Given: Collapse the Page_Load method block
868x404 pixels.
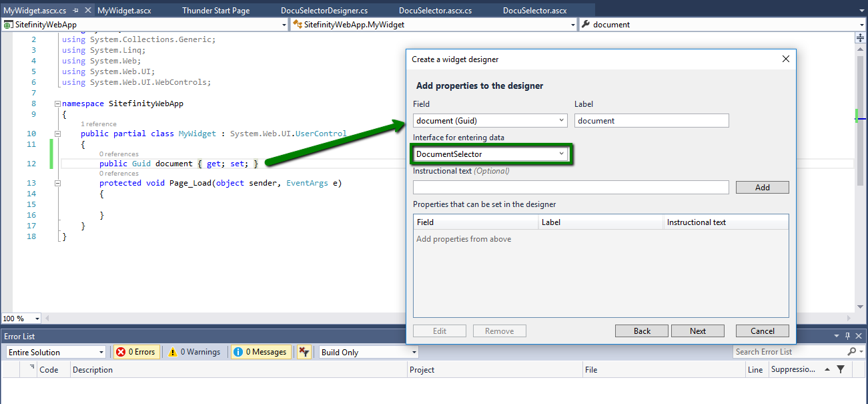Looking at the screenshot, I should coord(57,182).
